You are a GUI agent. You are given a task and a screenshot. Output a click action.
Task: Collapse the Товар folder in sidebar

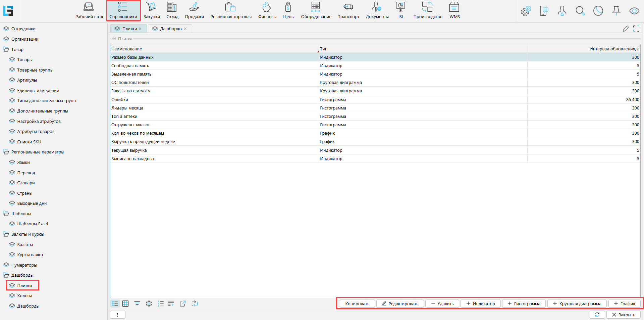(6, 49)
